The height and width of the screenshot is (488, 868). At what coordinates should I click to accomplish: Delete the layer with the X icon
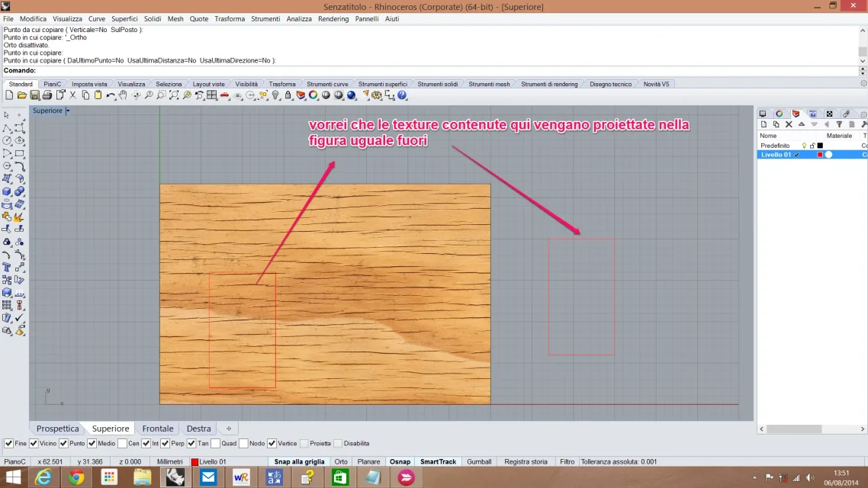pyautogui.click(x=789, y=124)
